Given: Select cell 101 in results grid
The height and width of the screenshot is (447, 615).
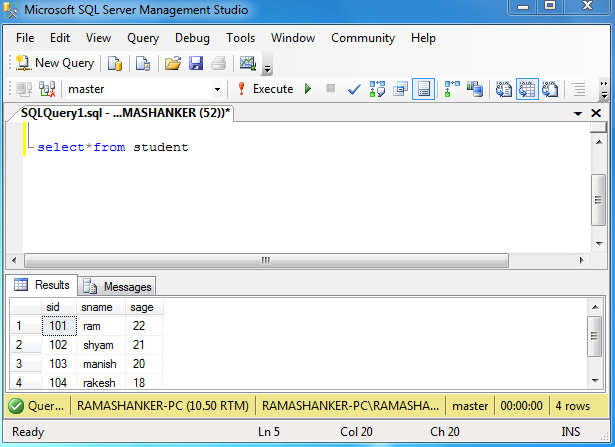Looking at the screenshot, I should [59, 326].
